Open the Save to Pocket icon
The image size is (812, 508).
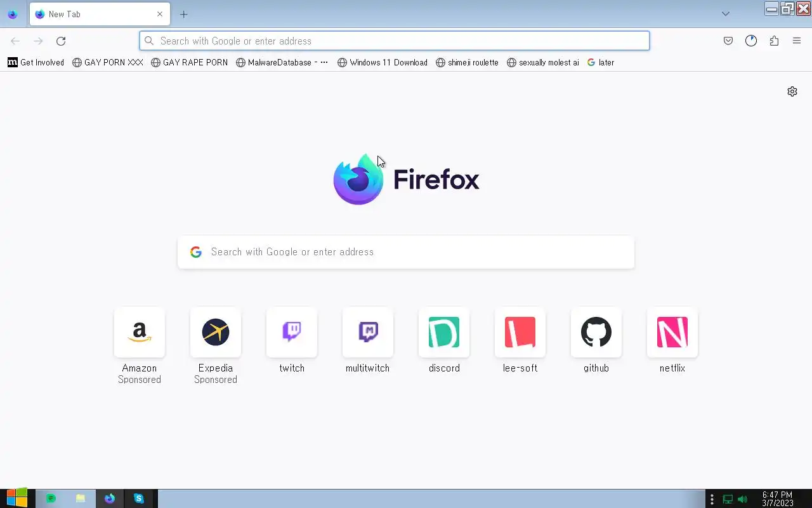click(x=728, y=41)
